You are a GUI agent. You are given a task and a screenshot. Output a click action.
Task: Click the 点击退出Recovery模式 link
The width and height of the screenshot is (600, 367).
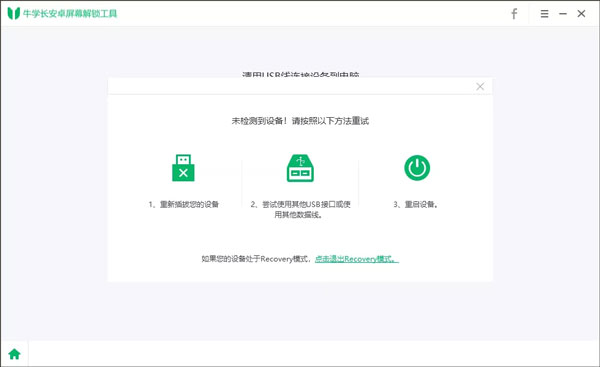[357, 259]
